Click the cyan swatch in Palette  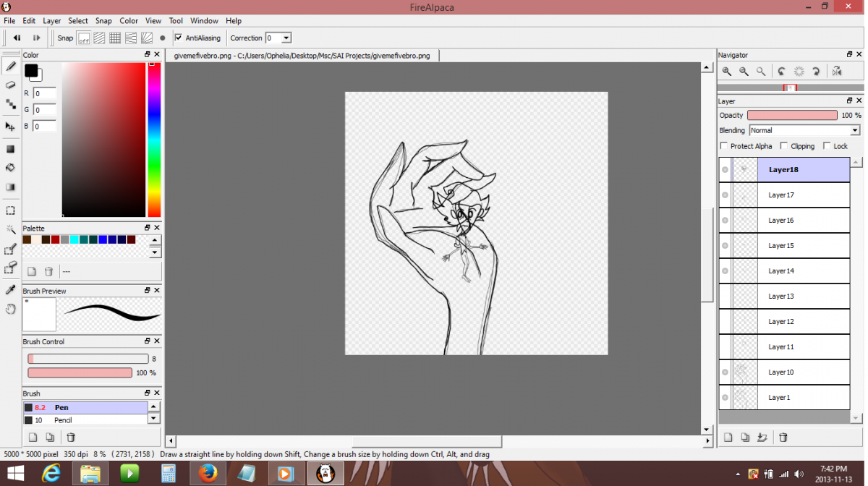click(x=74, y=239)
